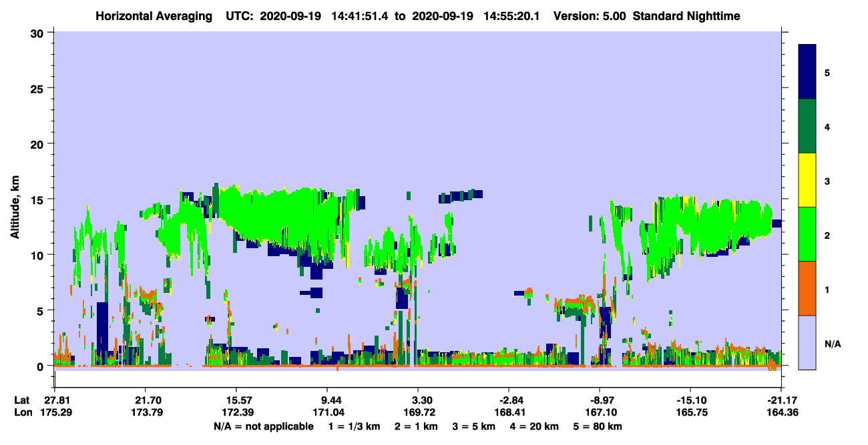Click the y-axis tick label '15'
868x445 pixels.
pyautogui.click(x=39, y=199)
